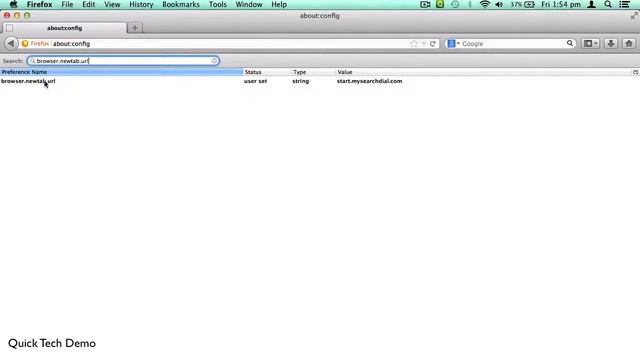Image resolution: width=640 pixels, height=360 pixels.
Task: Open the Help menu
Action: click(x=279, y=4)
